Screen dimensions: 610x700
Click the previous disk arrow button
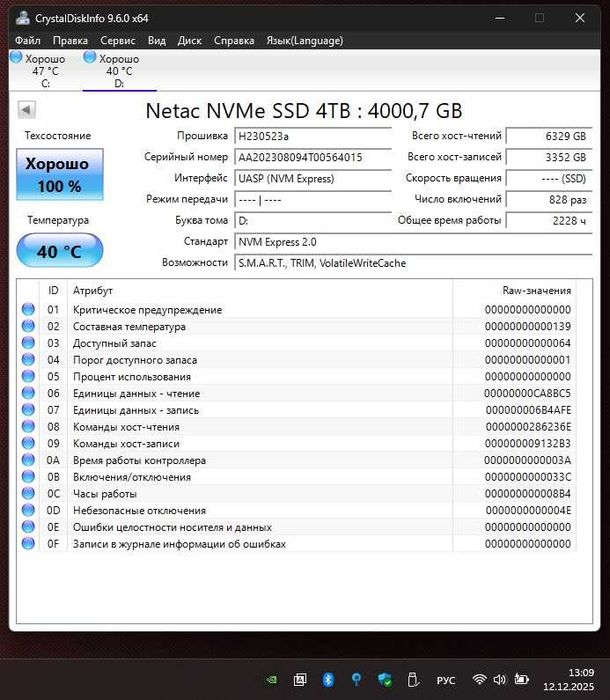(x=26, y=110)
